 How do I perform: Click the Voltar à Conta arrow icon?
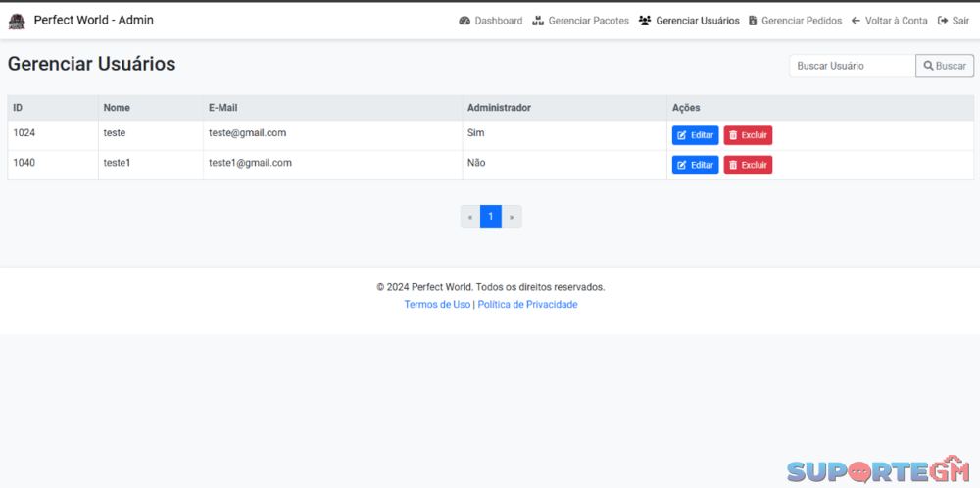[856, 21]
